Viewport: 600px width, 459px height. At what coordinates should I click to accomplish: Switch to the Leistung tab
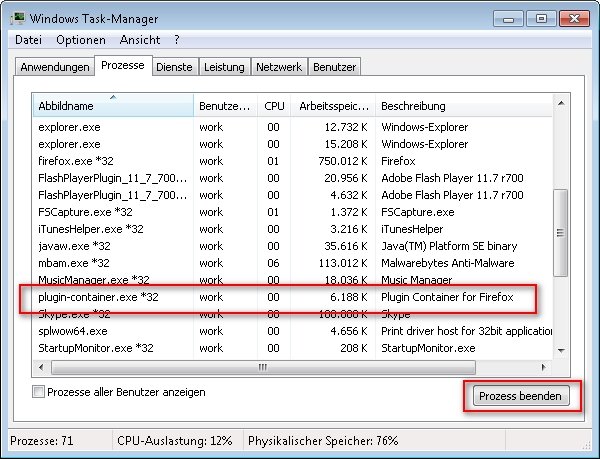pos(224,67)
